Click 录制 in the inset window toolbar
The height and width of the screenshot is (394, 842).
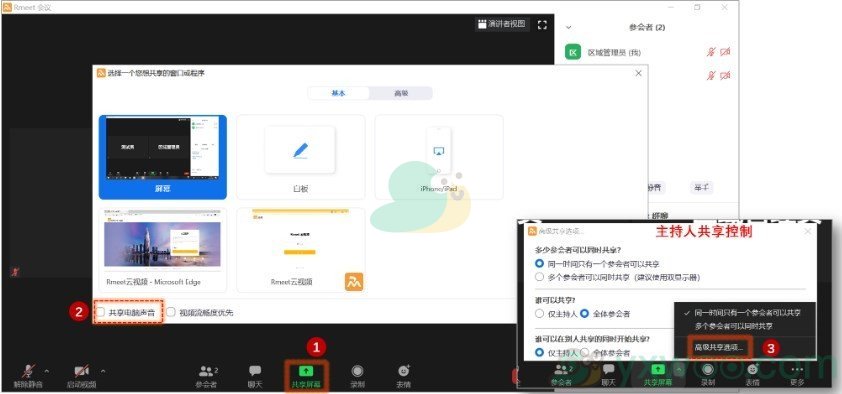click(708, 374)
